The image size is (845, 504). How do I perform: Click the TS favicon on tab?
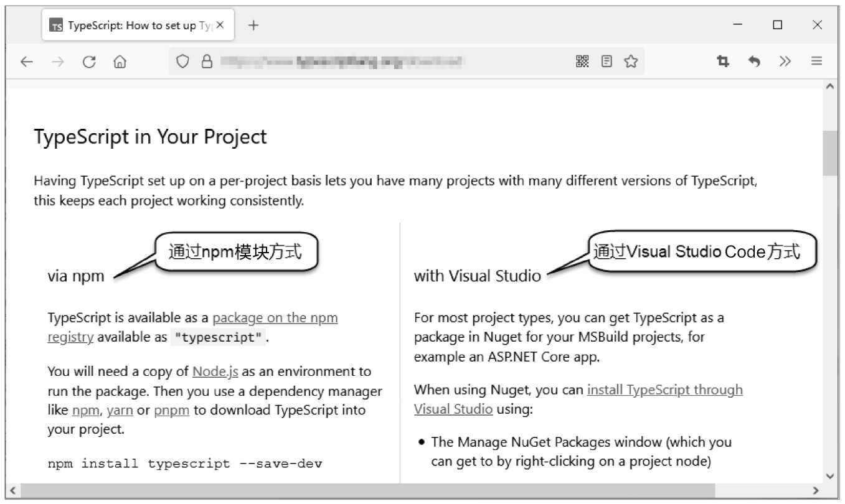[x=57, y=26]
